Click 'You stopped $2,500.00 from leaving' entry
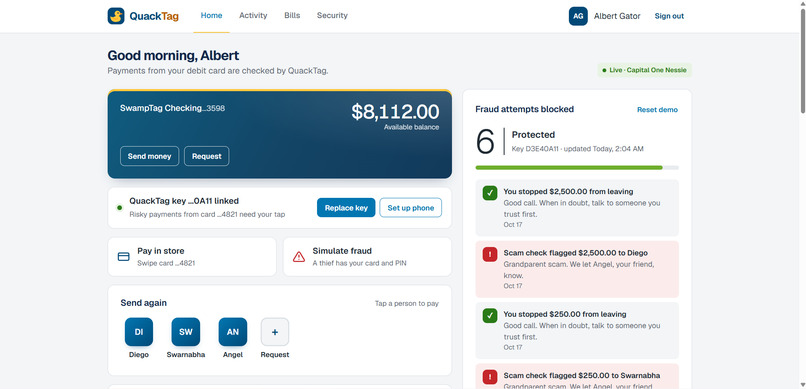The height and width of the screenshot is (389, 806). (x=577, y=208)
